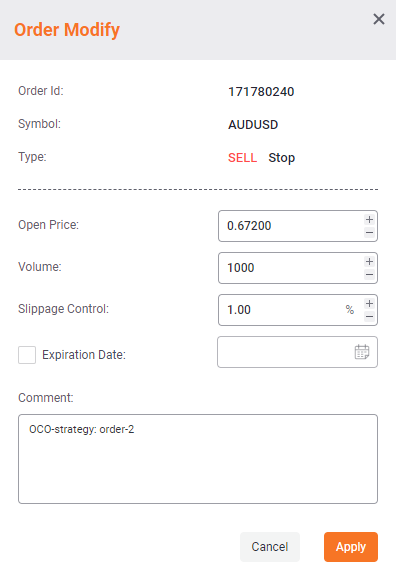The width and height of the screenshot is (396, 572).
Task: Click inside the empty Expiration Date field
Action: [x=286, y=352]
